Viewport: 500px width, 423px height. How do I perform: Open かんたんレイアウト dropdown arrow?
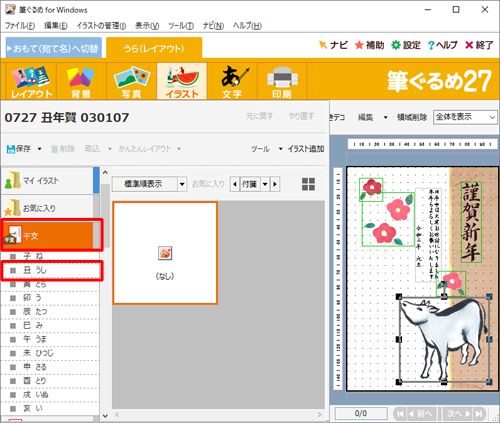[179, 149]
